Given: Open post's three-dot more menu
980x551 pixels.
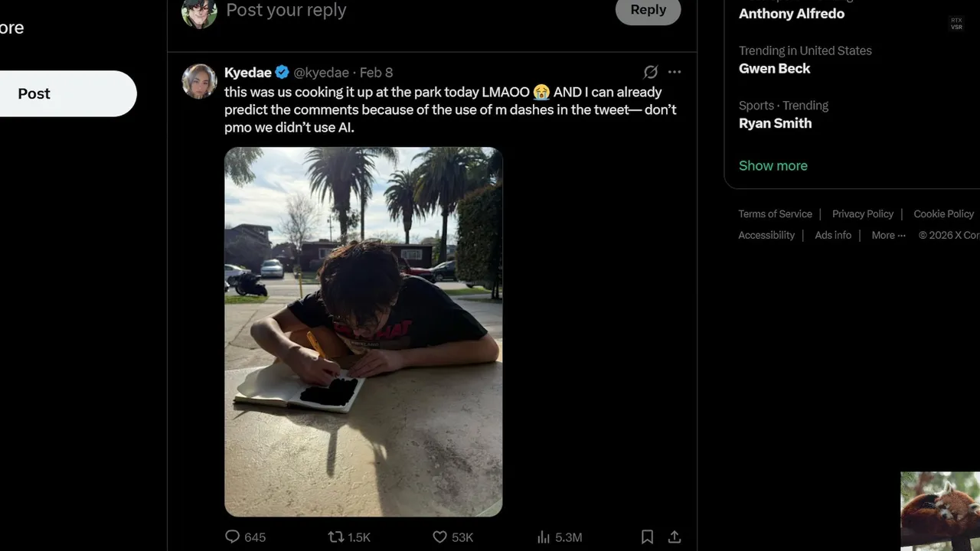Looking at the screenshot, I should coord(675,72).
